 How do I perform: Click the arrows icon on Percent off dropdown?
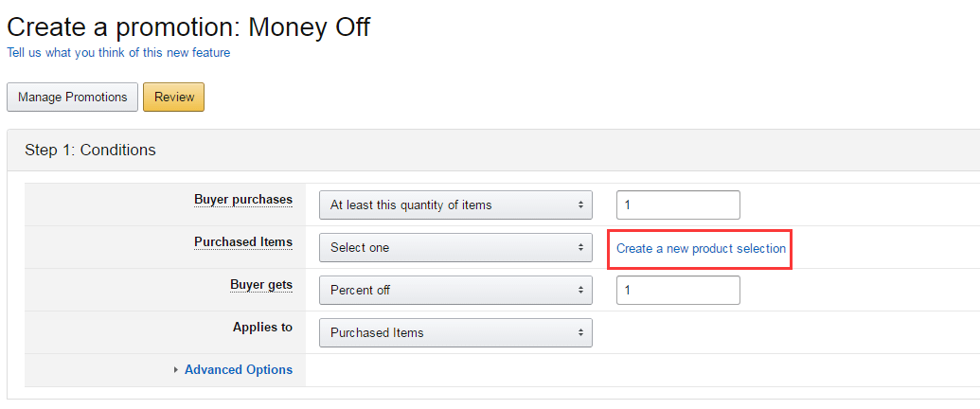tap(579, 291)
